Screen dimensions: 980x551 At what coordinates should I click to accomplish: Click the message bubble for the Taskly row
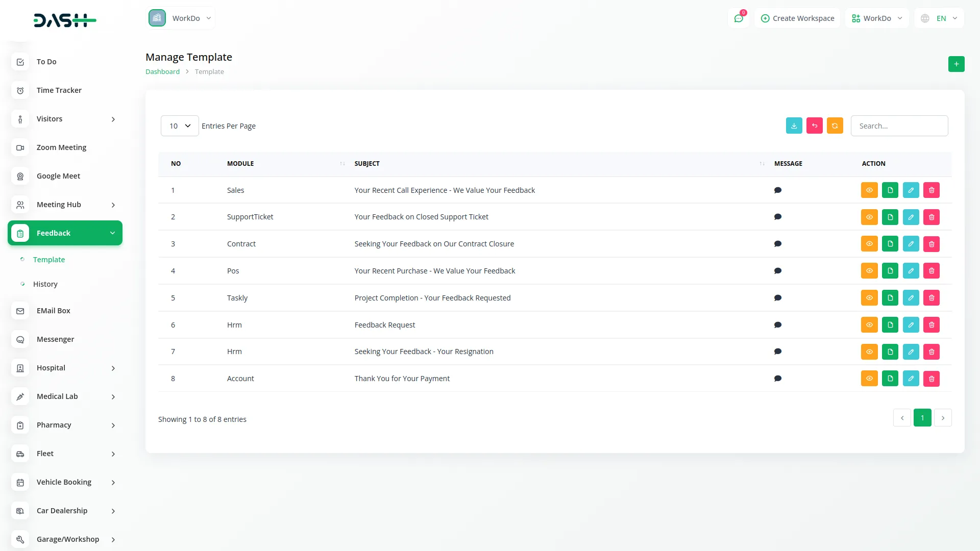[778, 297]
